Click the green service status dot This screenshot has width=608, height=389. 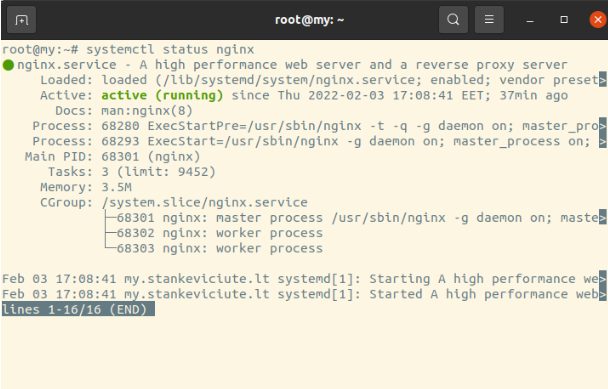tap(8, 65)
